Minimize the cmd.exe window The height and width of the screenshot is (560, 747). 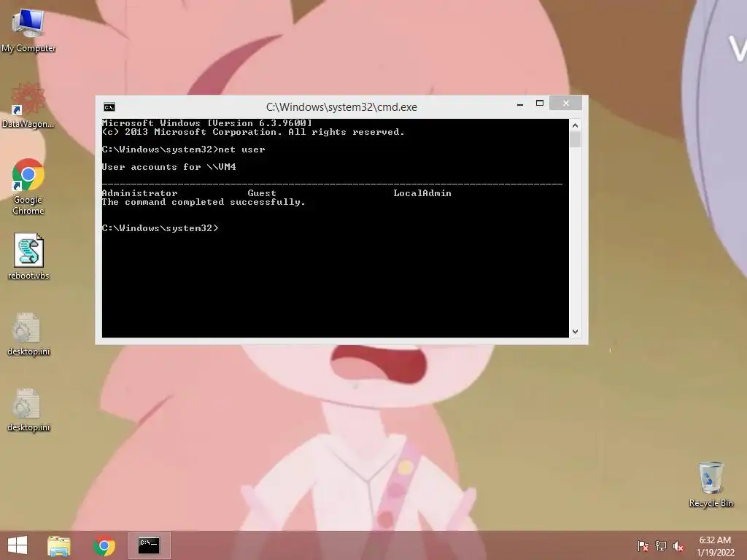point(520,104)
